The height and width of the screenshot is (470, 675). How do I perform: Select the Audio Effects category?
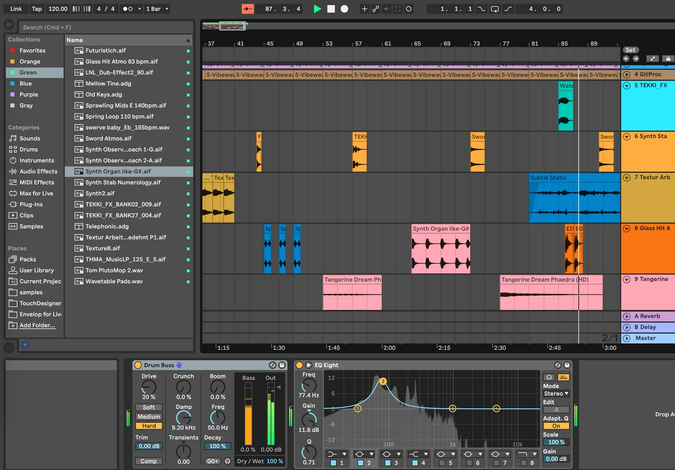38,171
